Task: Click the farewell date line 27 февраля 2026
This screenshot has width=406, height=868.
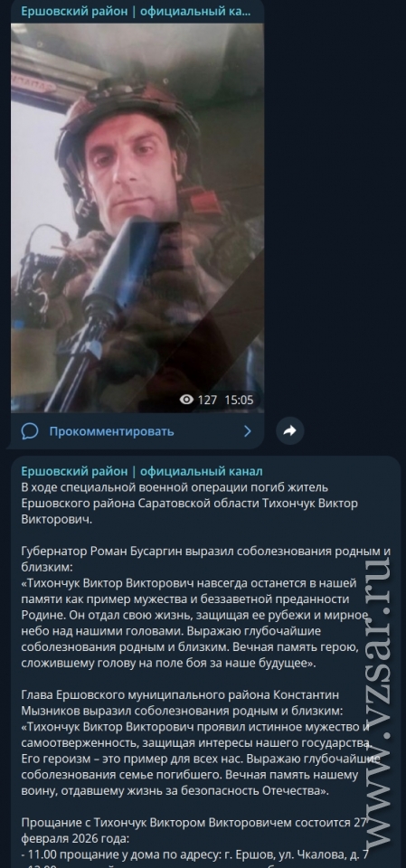Action: point(195,829)
